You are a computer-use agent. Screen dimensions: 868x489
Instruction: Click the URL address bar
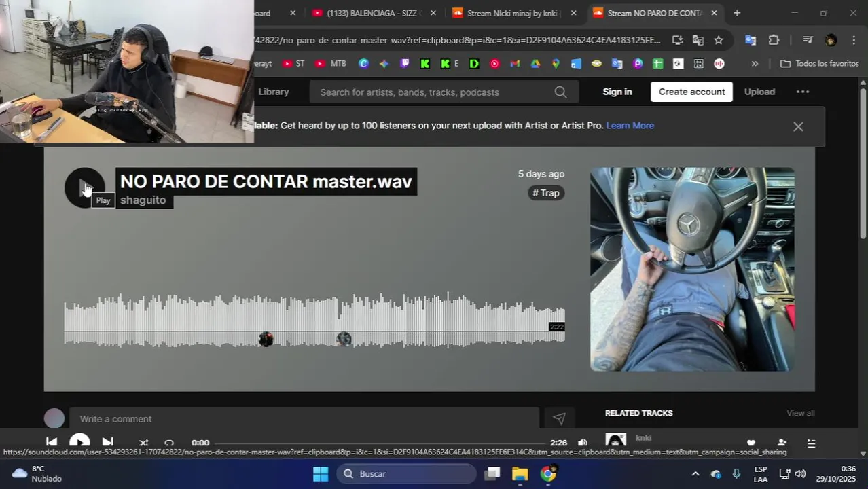coord(456,40)
